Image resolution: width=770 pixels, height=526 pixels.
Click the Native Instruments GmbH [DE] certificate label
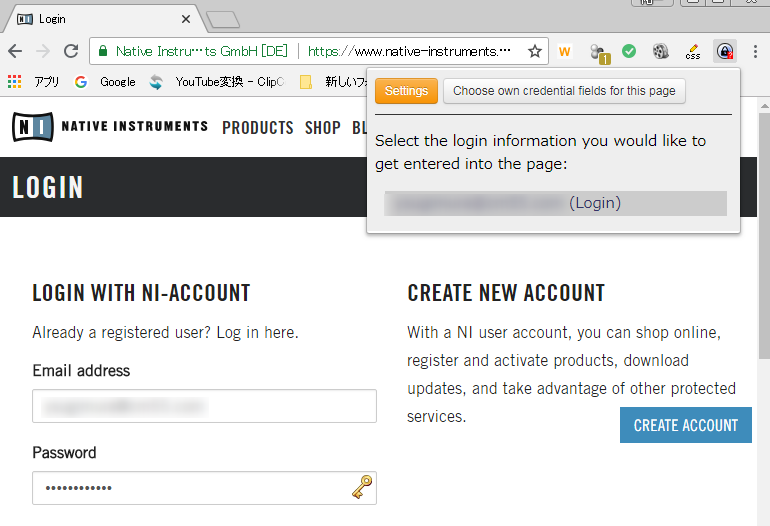point(202,51)
